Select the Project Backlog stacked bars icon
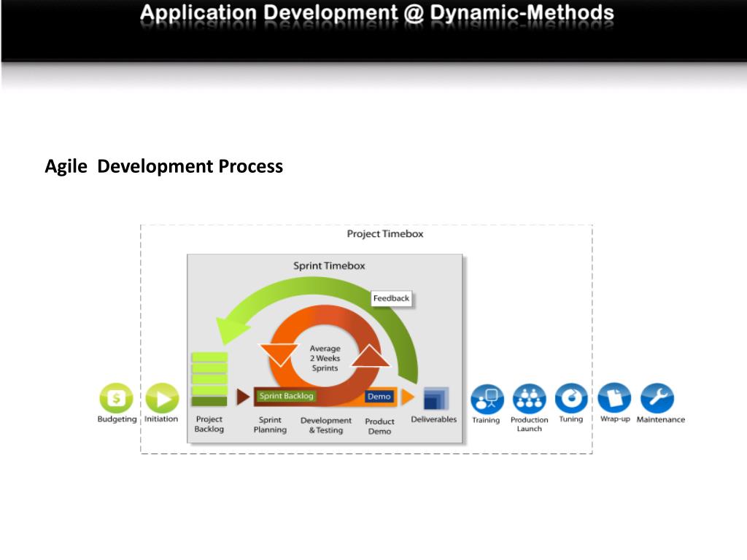Screen dimensions: 747x560 click(x=209, y=379)
